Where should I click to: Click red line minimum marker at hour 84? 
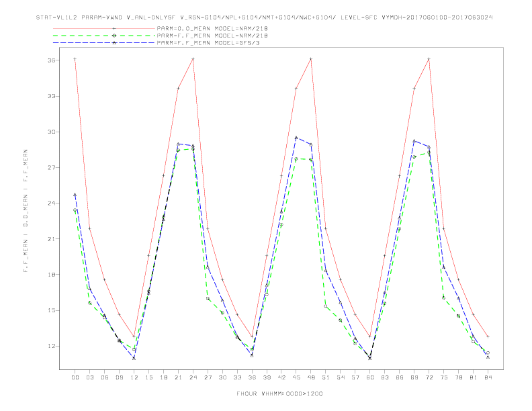(488, 336)
